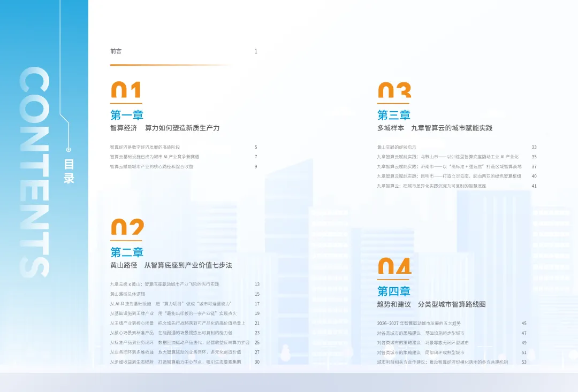The width and height of the screenshot is (578, 392).
Task: Select the 昆明市 practice entry
Action: 449,176
